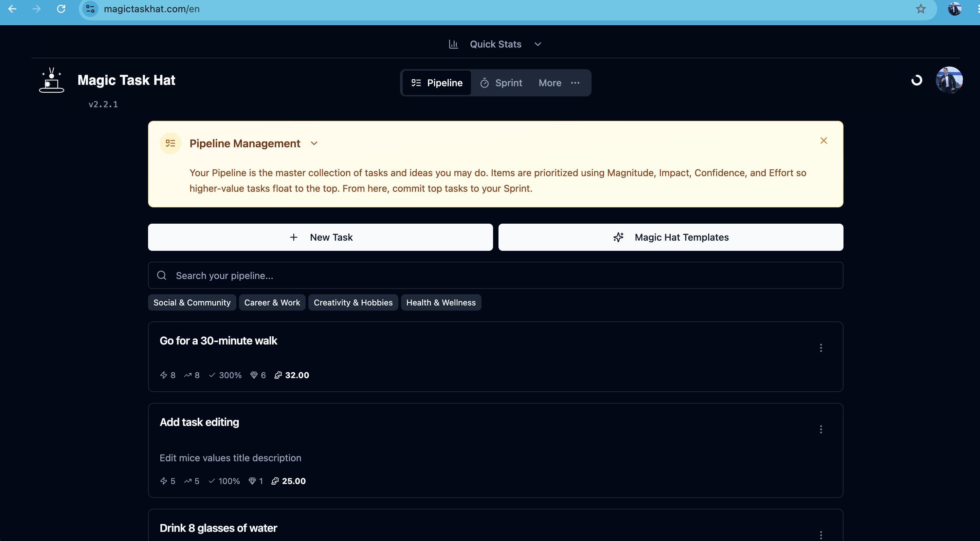Open the Go for a 30-minute walk task
The image size is (980, 541).
[218, 341]
